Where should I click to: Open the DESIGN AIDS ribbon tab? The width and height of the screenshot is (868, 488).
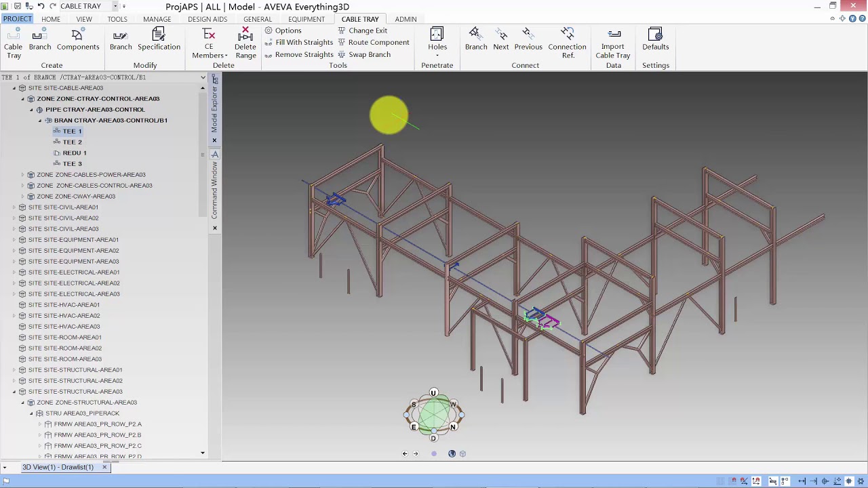[x=208, y=19]
